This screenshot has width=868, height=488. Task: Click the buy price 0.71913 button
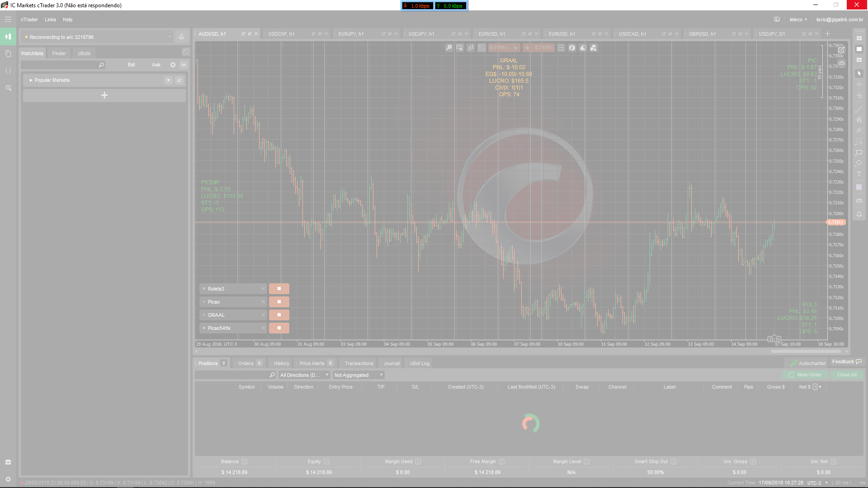coord(539,48)
